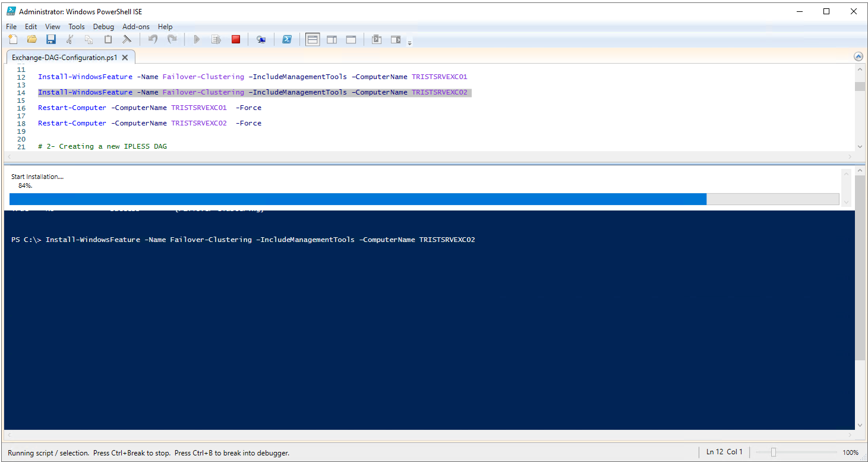868x462 pixels.
Task: Click the New script icon
Action: tap(12, 39)
